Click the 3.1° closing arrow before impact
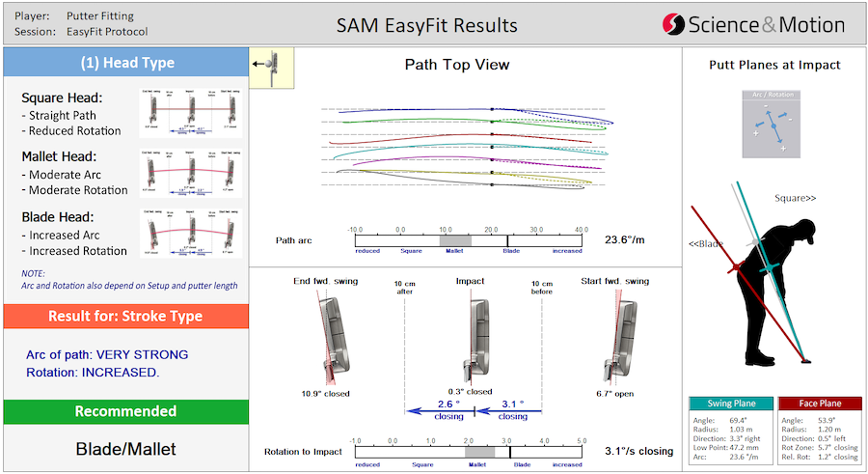The width and height of the screenshot is (868, 474). 509,411
